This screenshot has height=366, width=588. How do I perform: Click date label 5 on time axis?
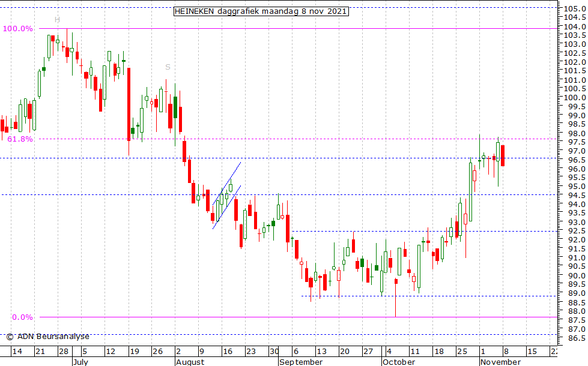coord(85,352)
